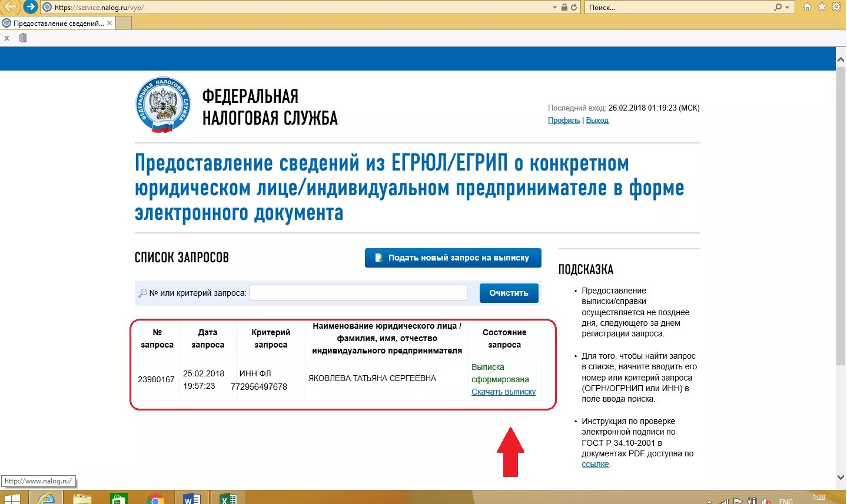Click the request date 25.02.2018 19:57:23
Screen dimensions: 847x504
pyautogui.click(x=204, y=380)
